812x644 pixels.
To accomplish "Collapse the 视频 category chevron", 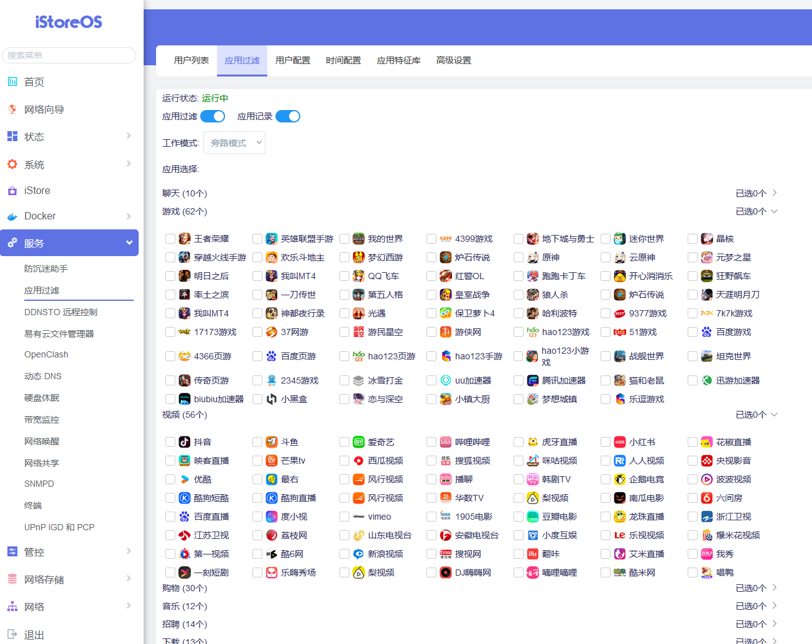I will (774, 415).
